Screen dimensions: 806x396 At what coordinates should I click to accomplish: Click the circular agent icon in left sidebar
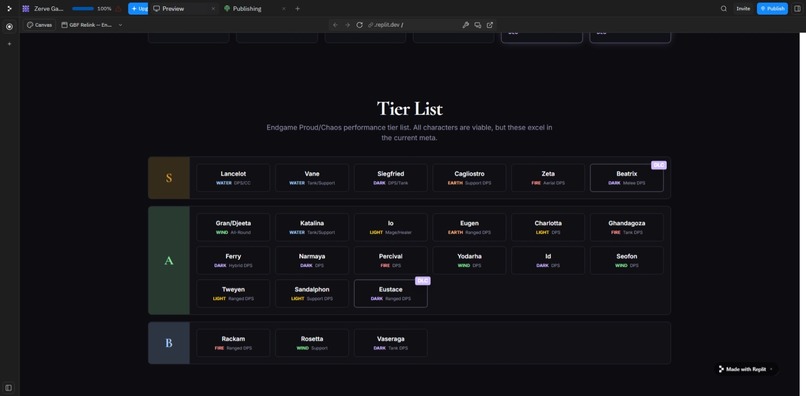point(9,26)
